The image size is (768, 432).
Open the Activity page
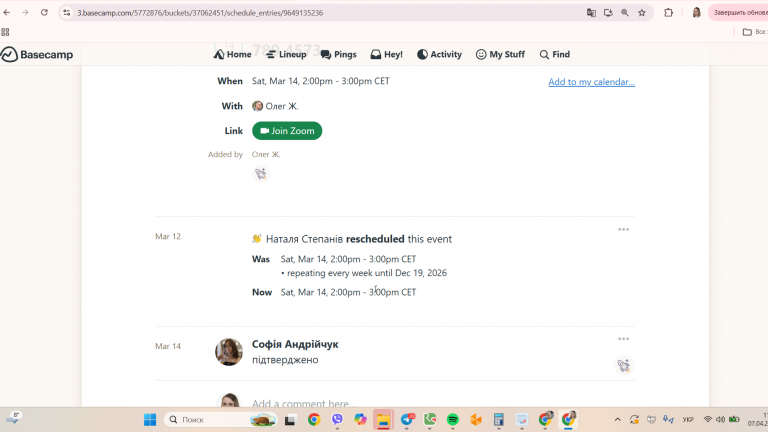point(439,54)
